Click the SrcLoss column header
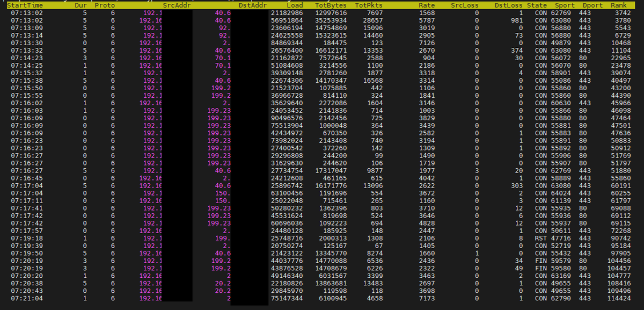 (x=465, y=5)
